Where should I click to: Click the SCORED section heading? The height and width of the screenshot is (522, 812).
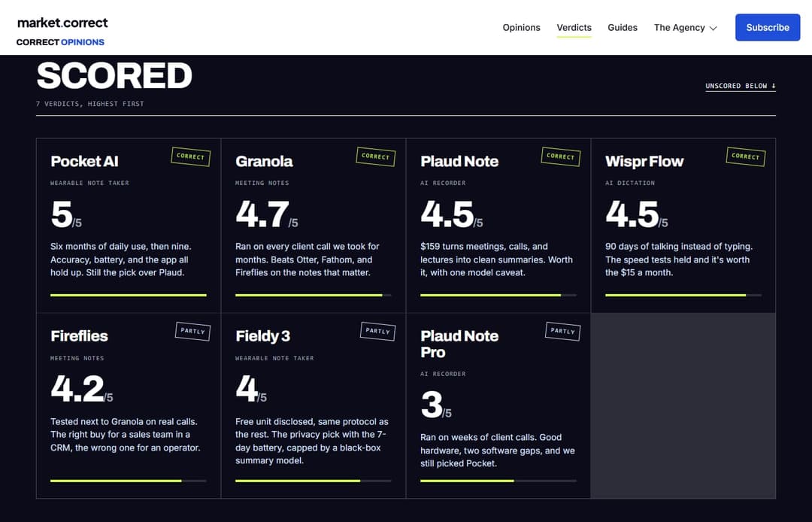click(x=114, y=76)
